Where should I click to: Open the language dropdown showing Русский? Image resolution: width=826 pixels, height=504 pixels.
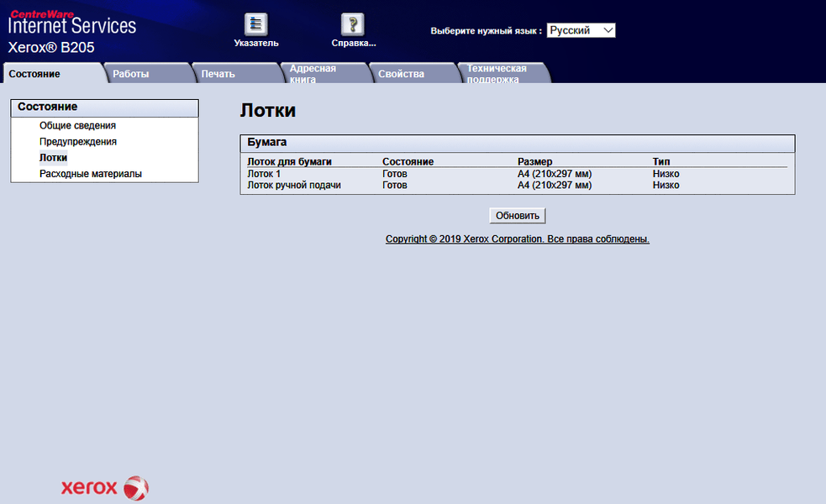coord(581,30)
